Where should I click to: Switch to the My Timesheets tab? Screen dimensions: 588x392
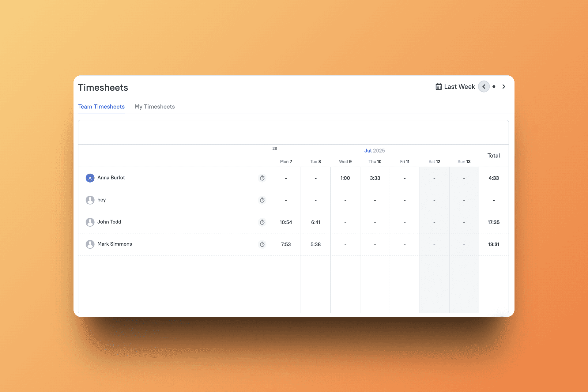tap(154, 107)
